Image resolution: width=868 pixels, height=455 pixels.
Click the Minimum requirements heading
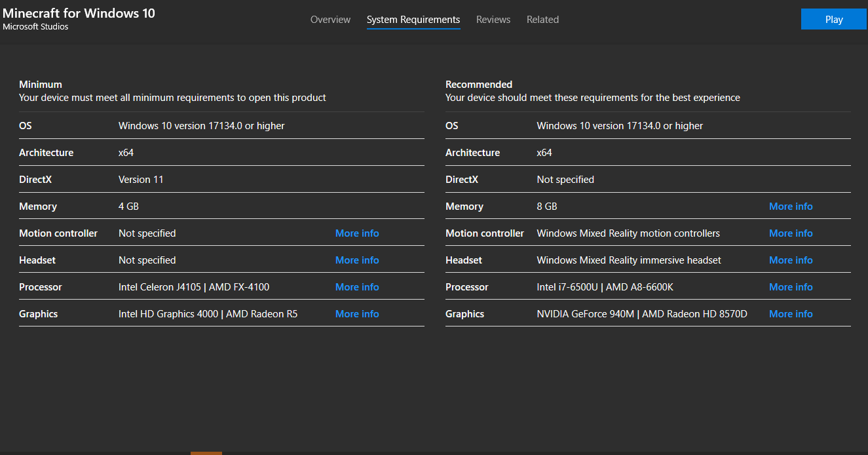coord(41,85)
